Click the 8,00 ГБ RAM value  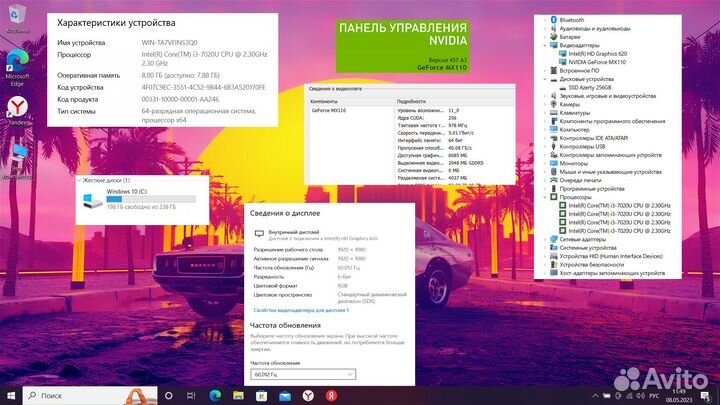[180, 75]
